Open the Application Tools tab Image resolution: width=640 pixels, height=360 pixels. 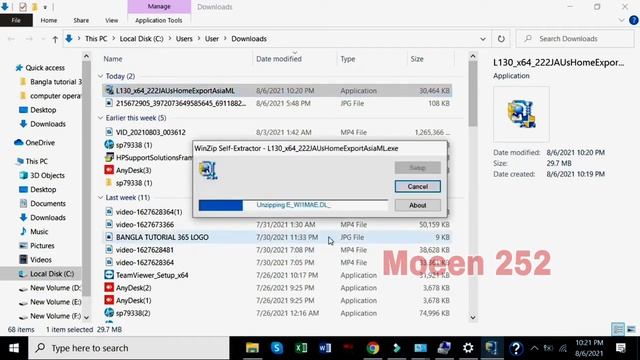159,20
